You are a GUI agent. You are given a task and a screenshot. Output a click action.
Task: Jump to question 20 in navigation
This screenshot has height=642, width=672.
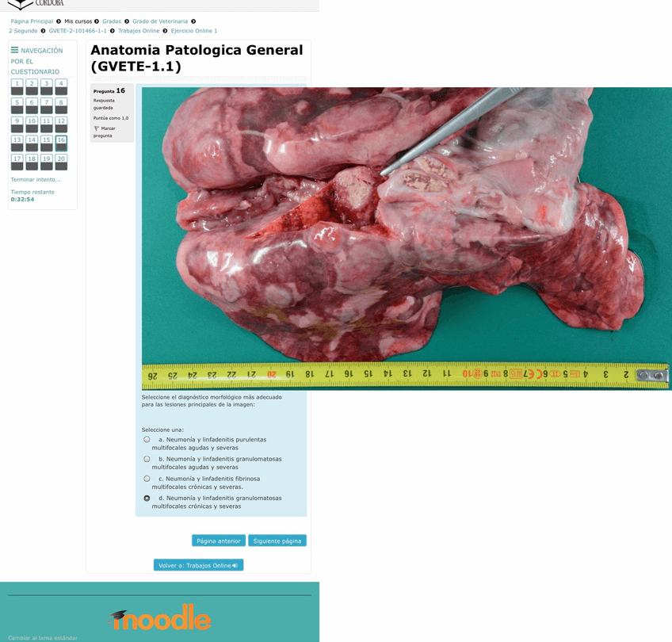(x=61, y=162)
